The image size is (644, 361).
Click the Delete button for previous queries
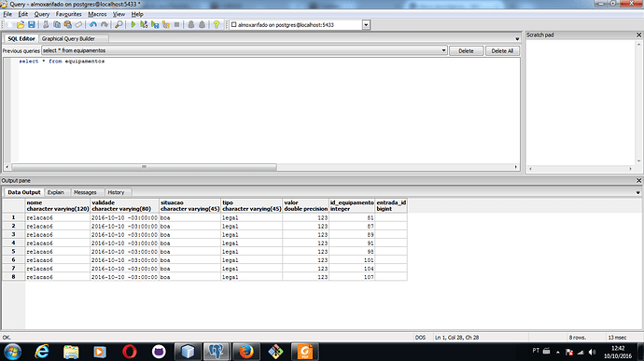(x=466, y=51)
